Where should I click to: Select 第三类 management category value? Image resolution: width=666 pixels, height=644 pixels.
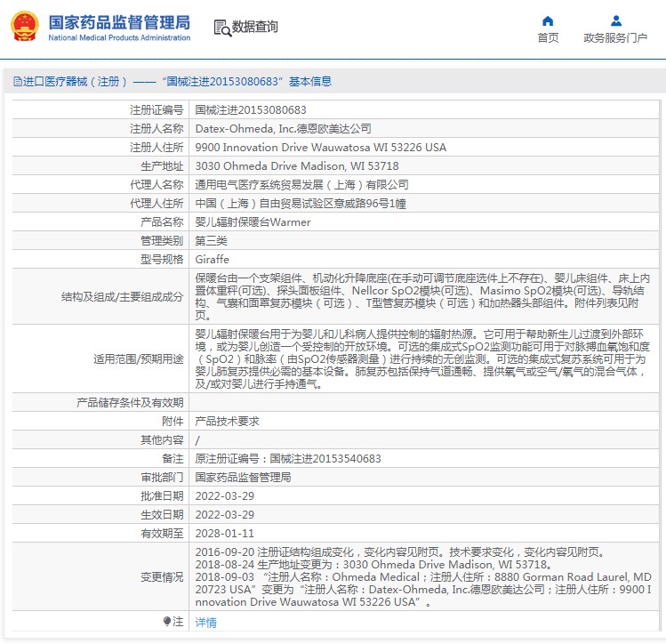211,241
